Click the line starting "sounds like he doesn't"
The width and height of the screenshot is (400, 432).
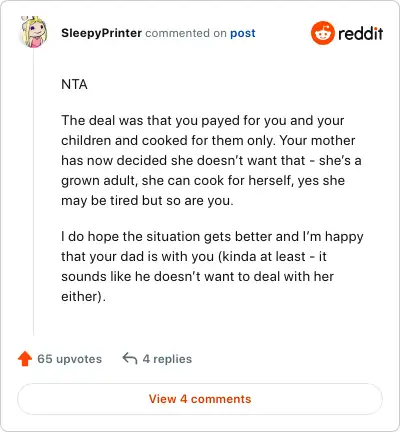(x=197, y=276)
